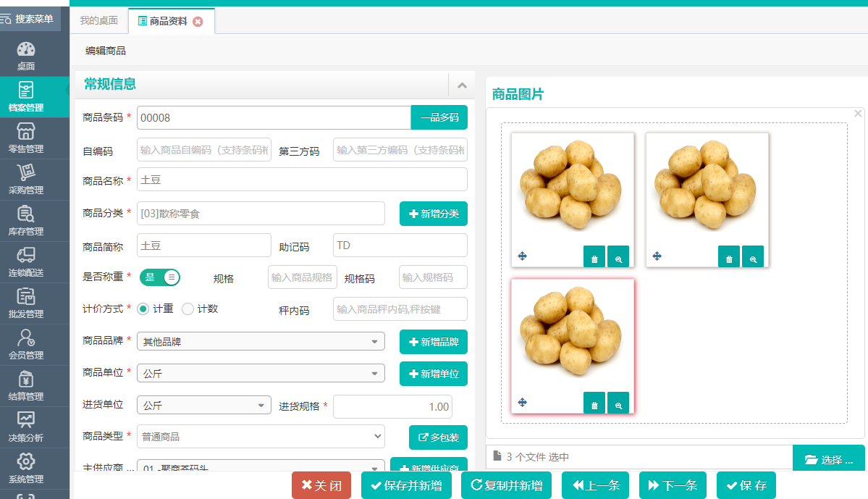Click move handle on second potato image
868x499 pixels.
click(x=657, y=256)
